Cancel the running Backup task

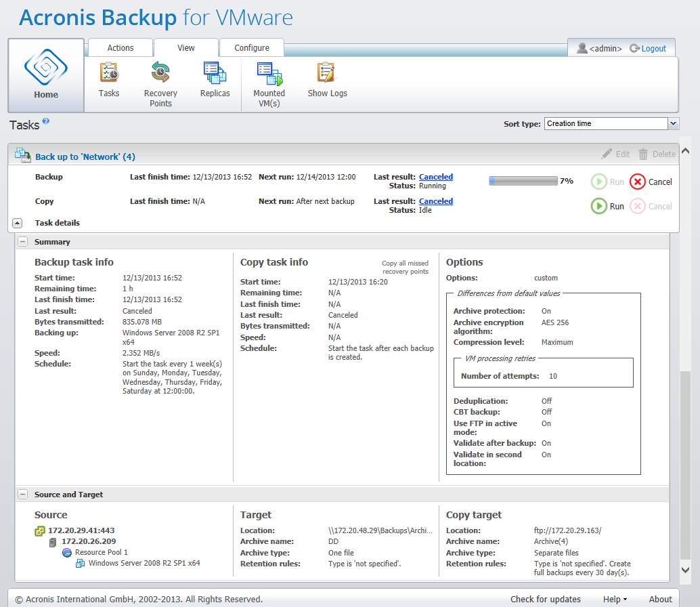tap(638, 182)
